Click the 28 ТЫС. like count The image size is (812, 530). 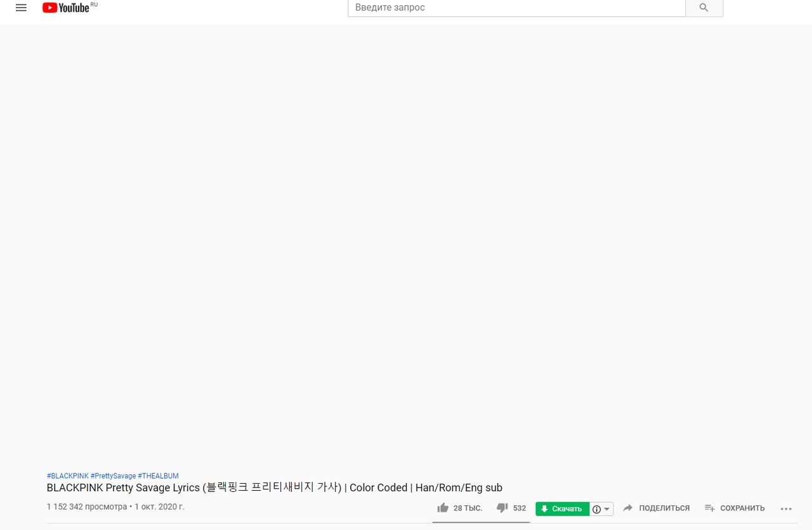coord(468,508)
